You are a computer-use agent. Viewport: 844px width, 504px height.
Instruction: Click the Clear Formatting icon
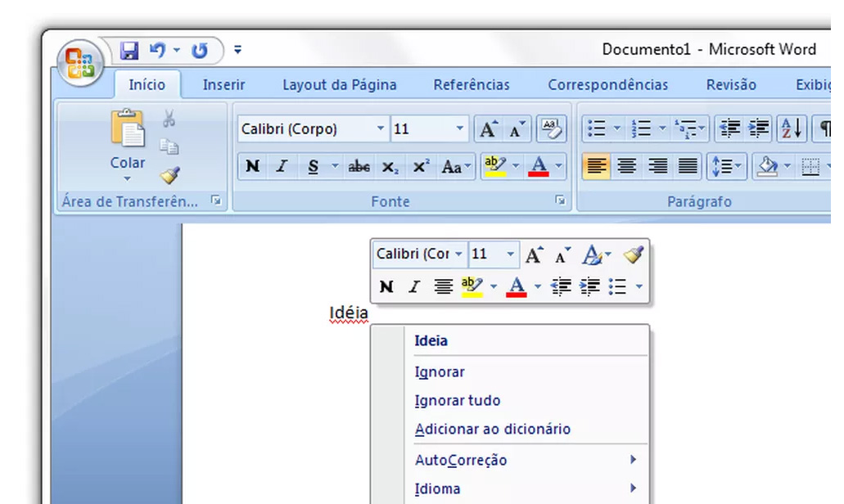(552, 128)
